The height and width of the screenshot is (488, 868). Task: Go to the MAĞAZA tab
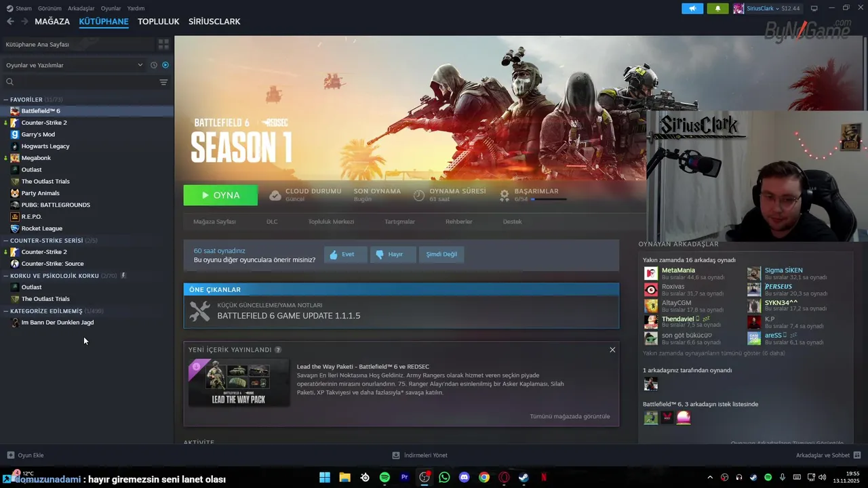point(52,22)
